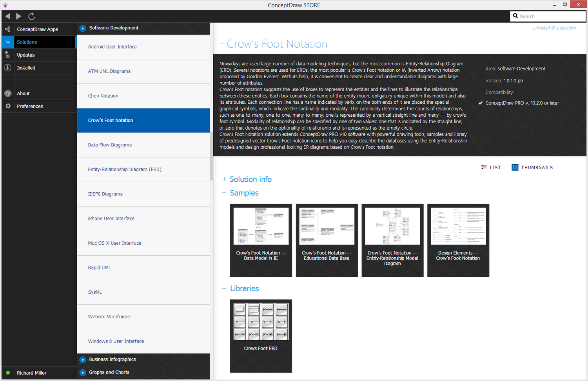Click the Uninstall this solution link
The image size is (588, 381).
coord(554,28)
